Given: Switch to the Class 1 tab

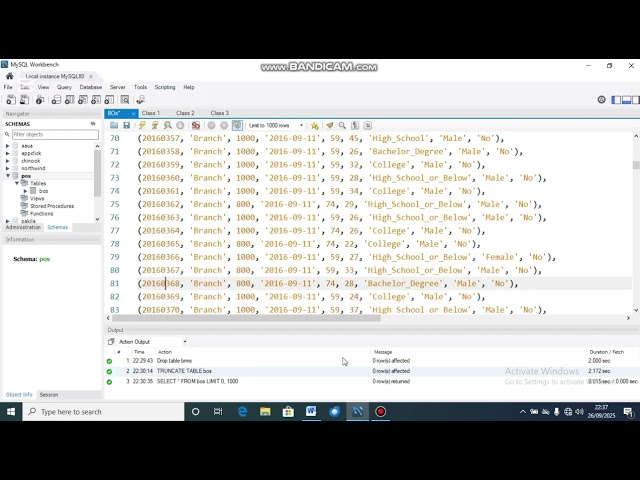Looking at the screenshot, I should coord(151,113).
